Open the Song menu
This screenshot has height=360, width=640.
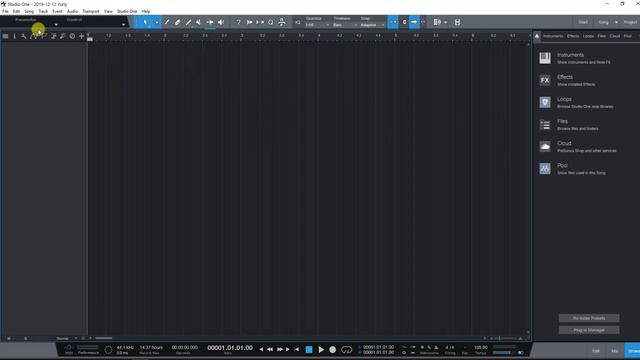click(29, 11)
